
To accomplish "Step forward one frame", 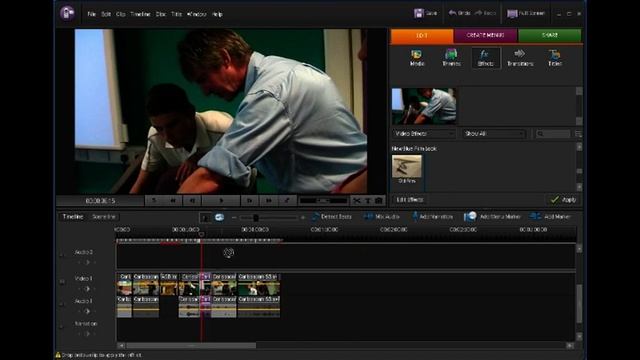I will pos(249,200).
